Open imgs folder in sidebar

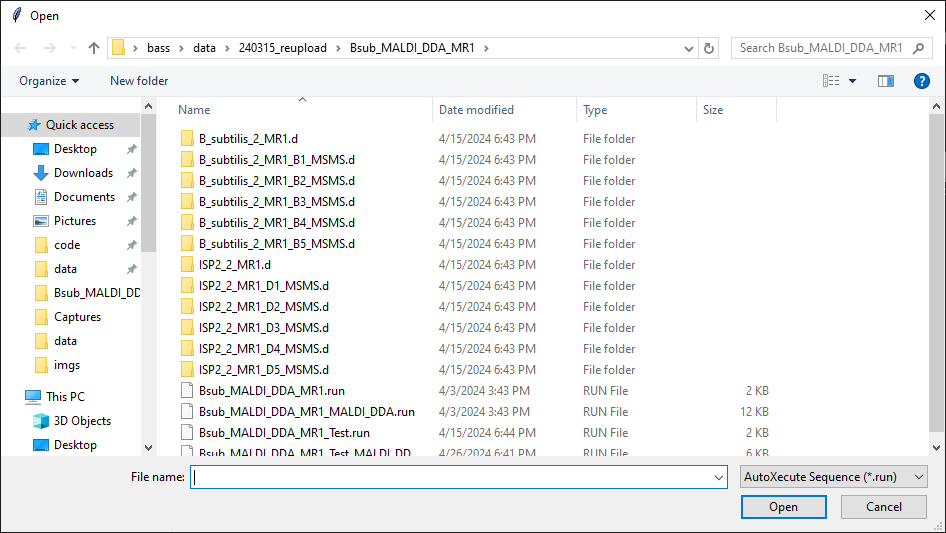(66, 365)
